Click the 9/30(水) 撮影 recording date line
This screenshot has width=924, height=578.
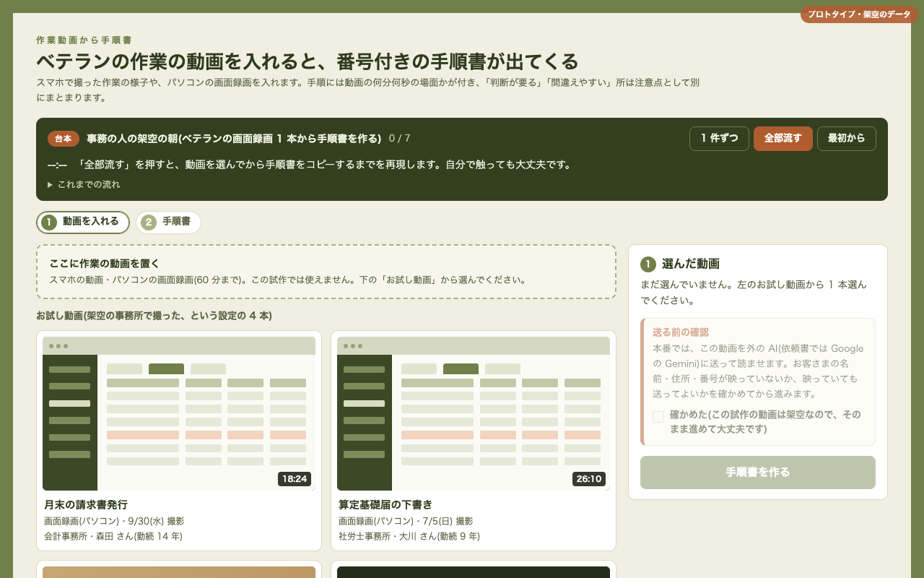pyautogui.click(x=114, y=521)
